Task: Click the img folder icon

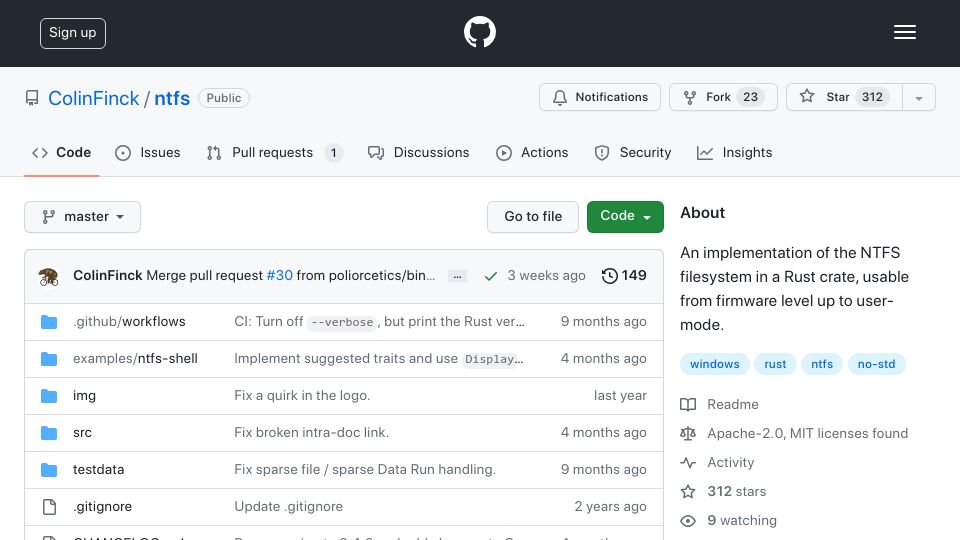Action: 49,396
